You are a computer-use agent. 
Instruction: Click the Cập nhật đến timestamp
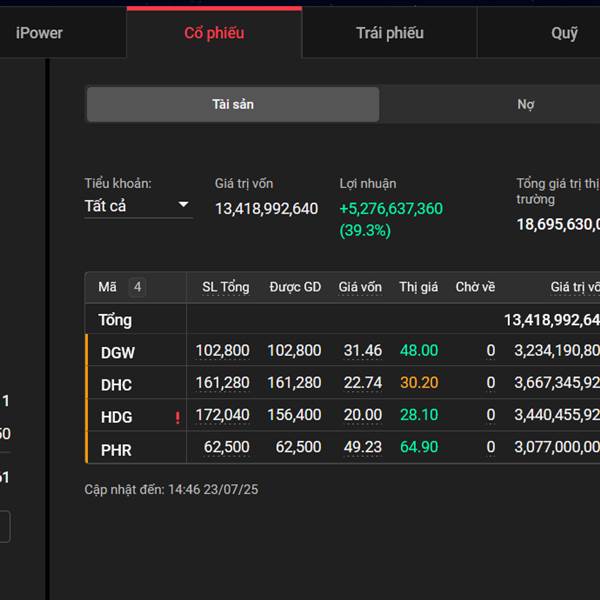click(x=171, y=489)
